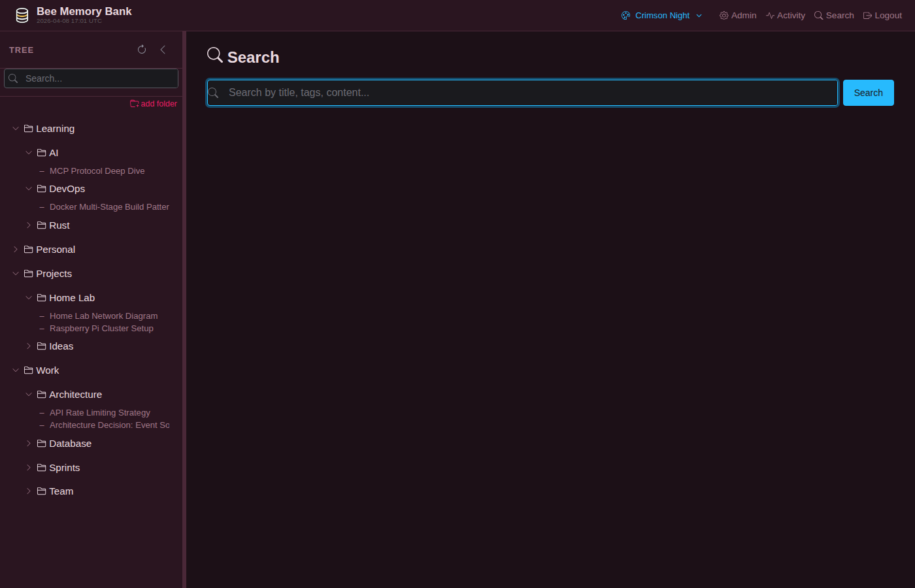Focus the Search by title, tags, content field

[522, 93]
